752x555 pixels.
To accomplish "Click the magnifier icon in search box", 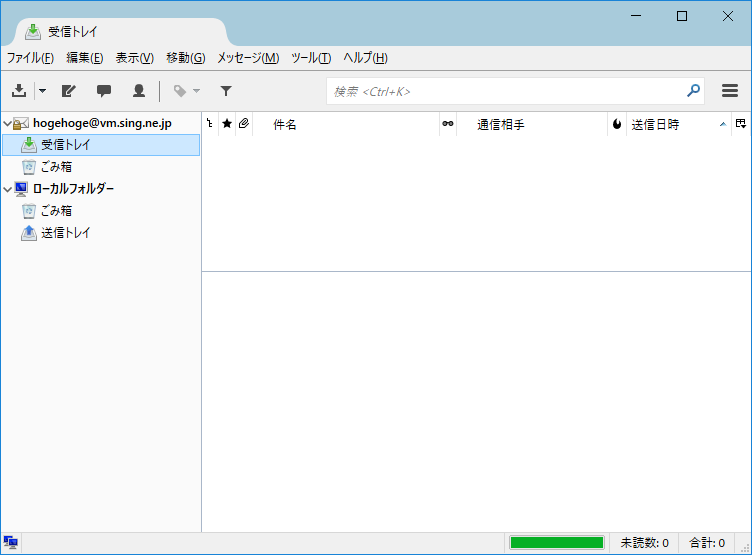I will tap(693, 91).
